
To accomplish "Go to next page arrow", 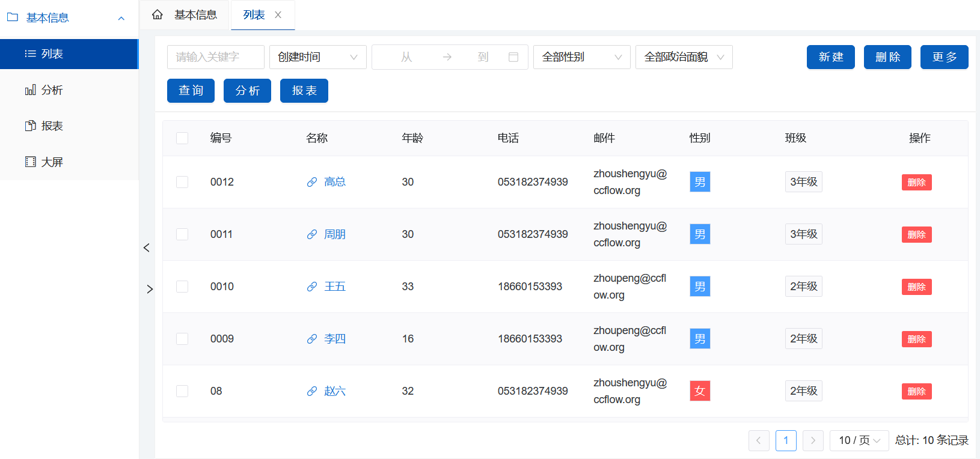I will point(813,440).
